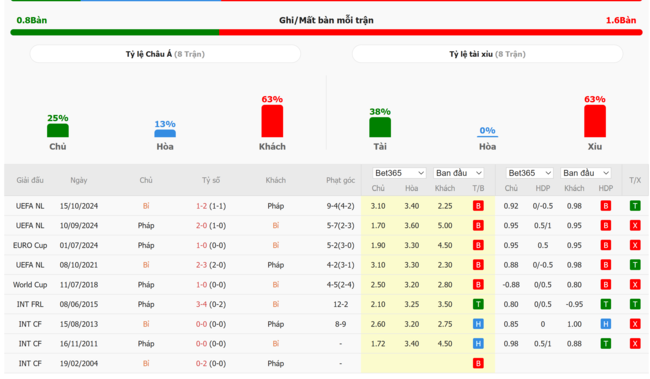This screenshot has height=379, width=650.
Task: Click the red X badge in the 15/08/2013 row
Action: tap(635, 324)
